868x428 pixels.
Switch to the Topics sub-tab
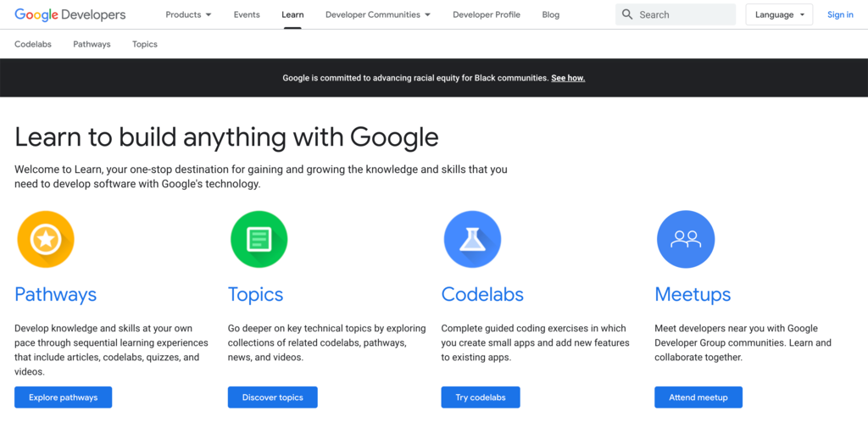145,44
